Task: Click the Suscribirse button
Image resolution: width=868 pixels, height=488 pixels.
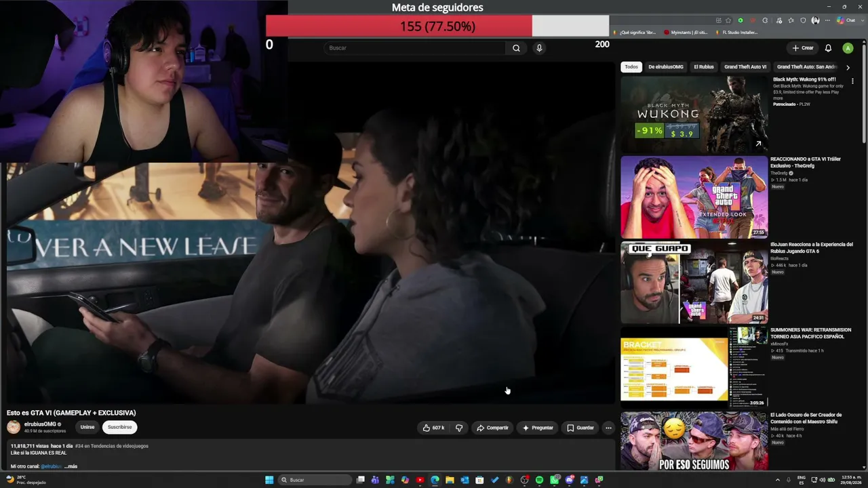Action: click(x=120, y=427)
